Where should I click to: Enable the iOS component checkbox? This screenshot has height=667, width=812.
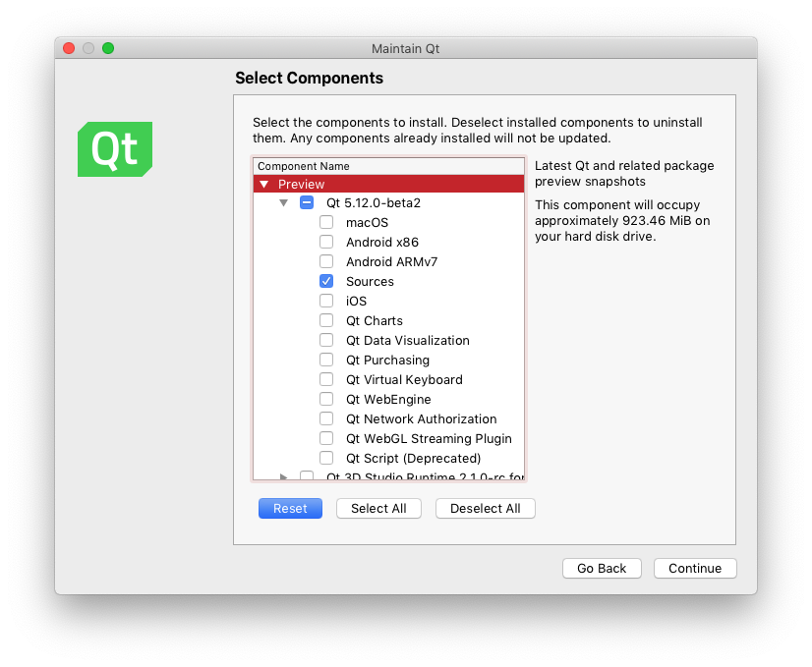[x=326, y=302]
